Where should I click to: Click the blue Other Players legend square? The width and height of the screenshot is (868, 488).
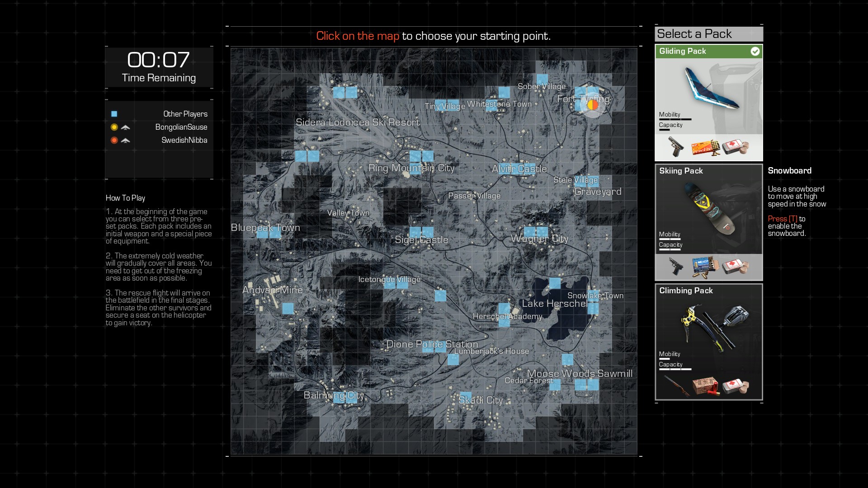point(114,114)
